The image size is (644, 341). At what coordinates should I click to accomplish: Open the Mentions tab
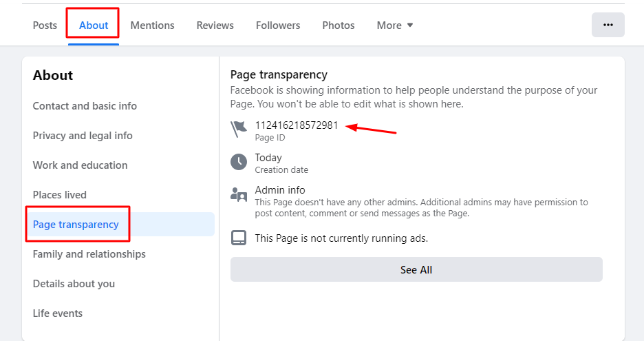152,25
